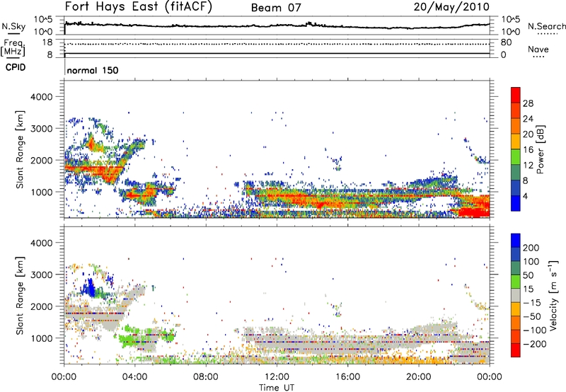
Task: Click the left '10^5' noise axis value
Action: 43,20
